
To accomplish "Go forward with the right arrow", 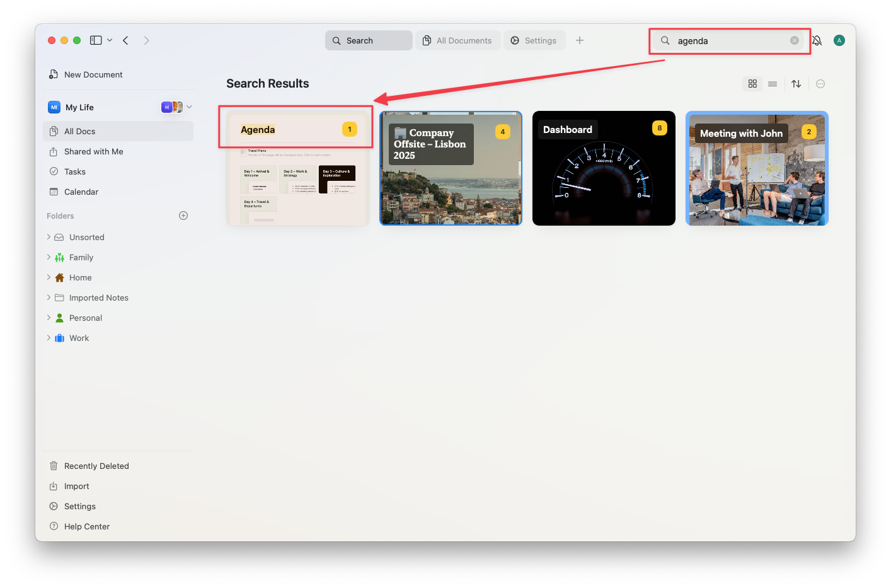I will click(146, 40).
